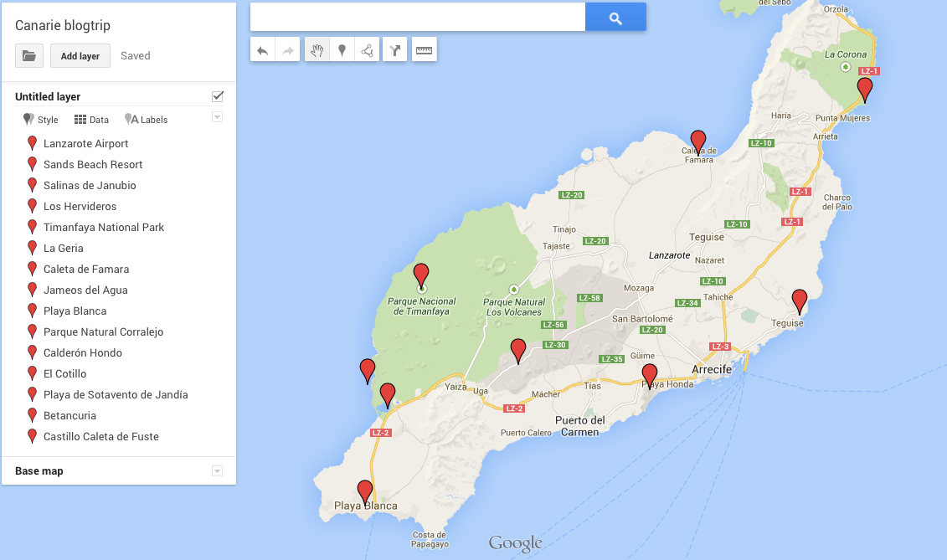Screen dimensions: 947x560
Task: Open the Data table view
Action: click(x=91, y=120)
